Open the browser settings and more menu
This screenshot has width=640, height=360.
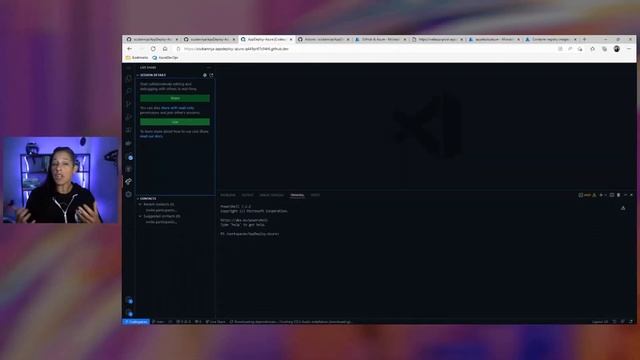pyautogui.click(x=629, y=49)
